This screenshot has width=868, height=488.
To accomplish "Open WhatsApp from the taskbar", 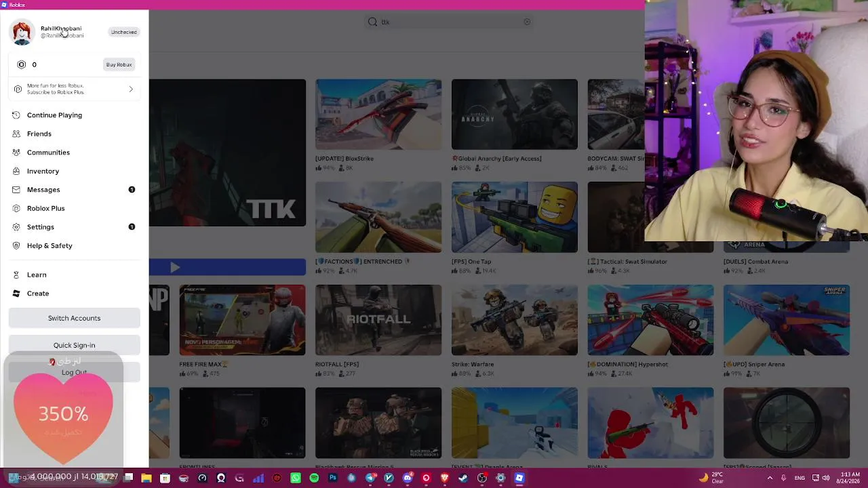I will click(x=296, y=478).
